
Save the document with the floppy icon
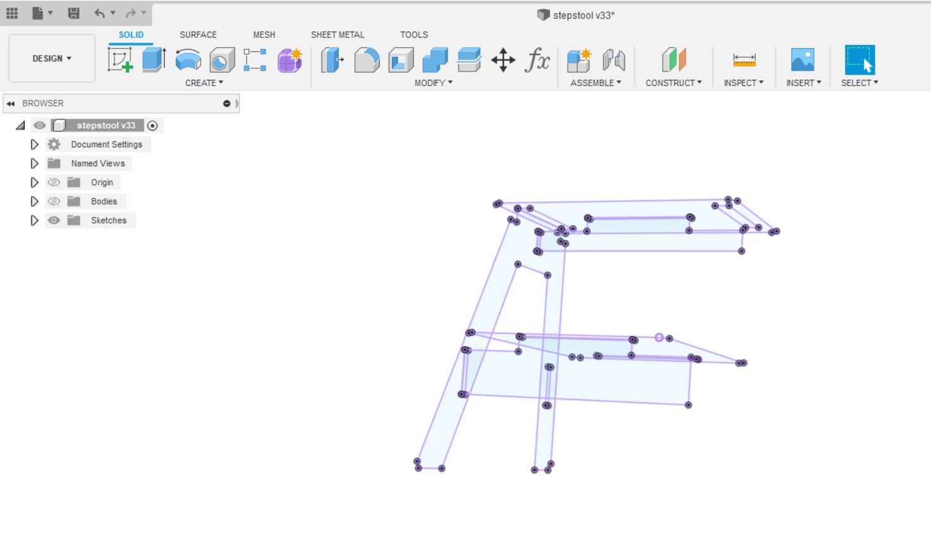click(x=73, y=13)
